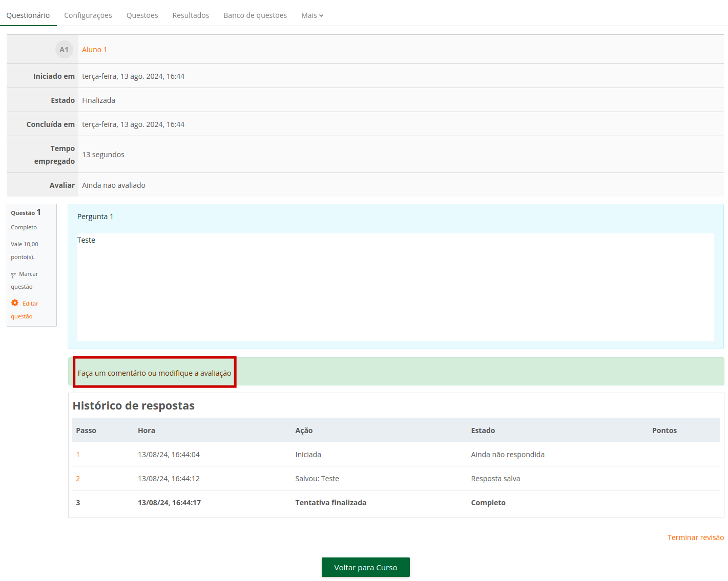Open the Resultados tab

(191, 15)
